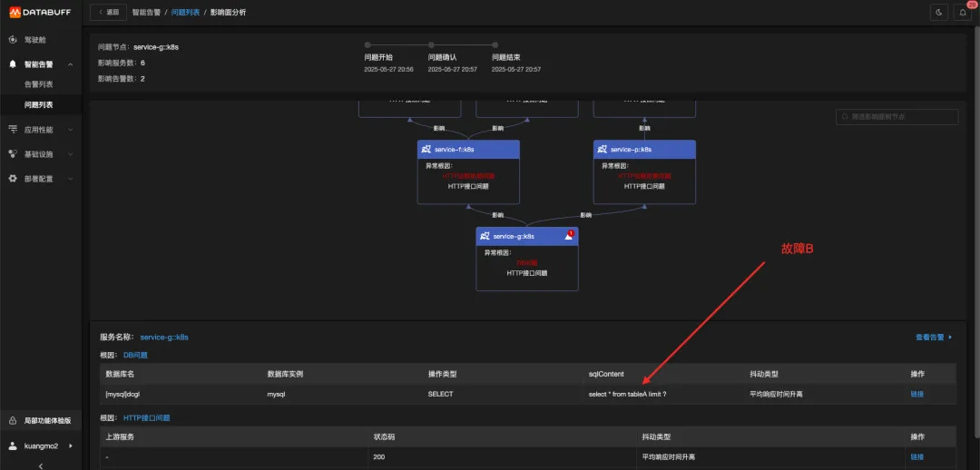Click service-g::k8s service name link
Viewport: 980px width, 470px height.
pyautogui.click(x=164, y=337)
